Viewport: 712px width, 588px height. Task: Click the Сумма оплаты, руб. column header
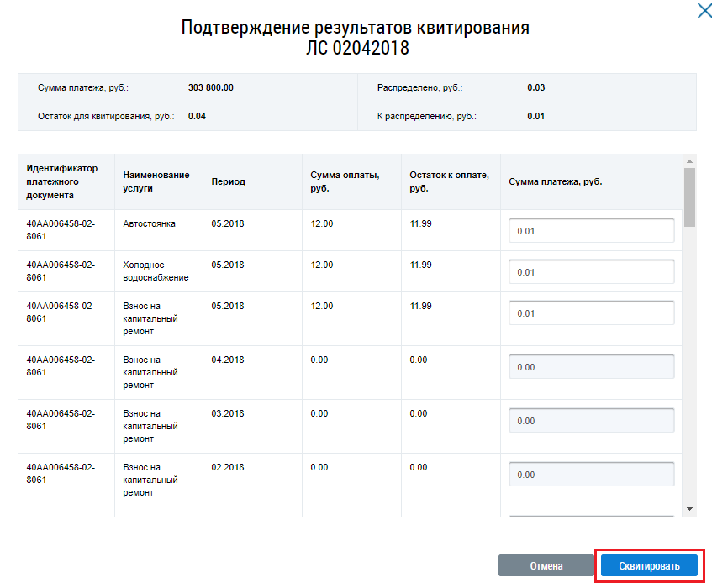point(345,182)
